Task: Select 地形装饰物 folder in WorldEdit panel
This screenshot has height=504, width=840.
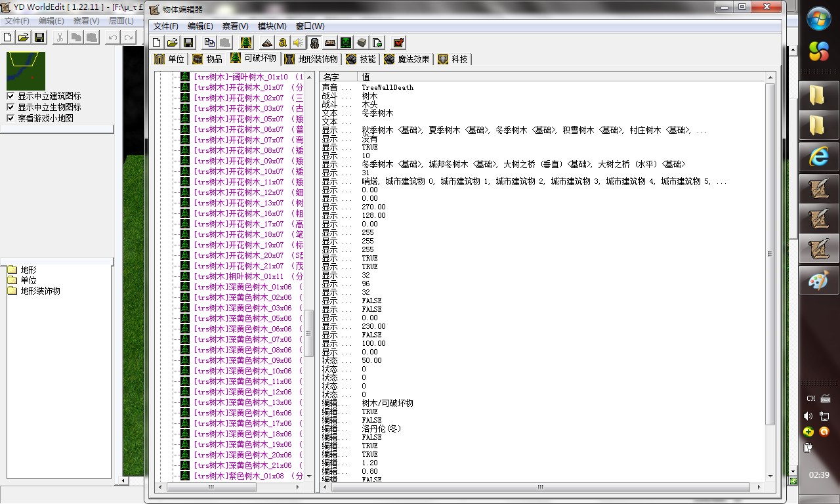Action: (40, 291)
